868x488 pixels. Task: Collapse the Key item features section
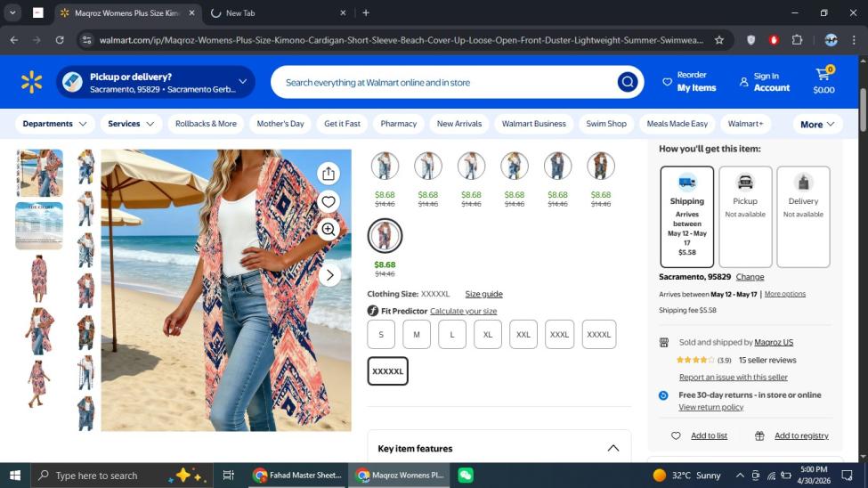click(612, 448)
